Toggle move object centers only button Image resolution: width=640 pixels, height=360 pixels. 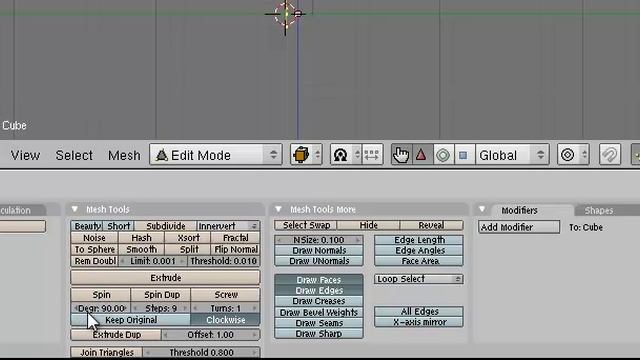pos(372,155)
